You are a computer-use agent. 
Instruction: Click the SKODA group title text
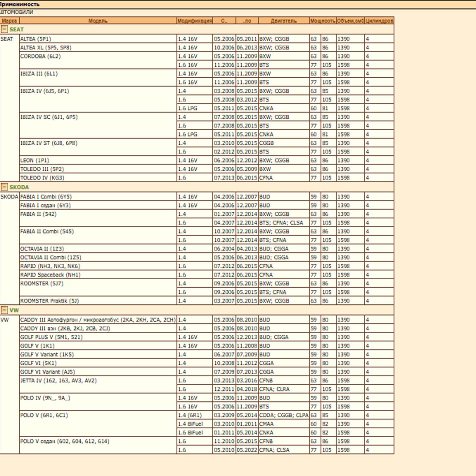coord(19,187)
